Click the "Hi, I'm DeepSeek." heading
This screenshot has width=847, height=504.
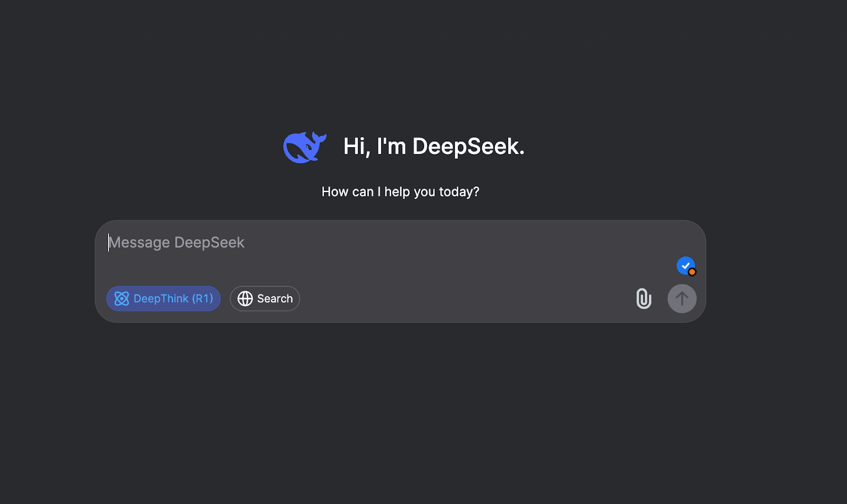tap(433, 147)
